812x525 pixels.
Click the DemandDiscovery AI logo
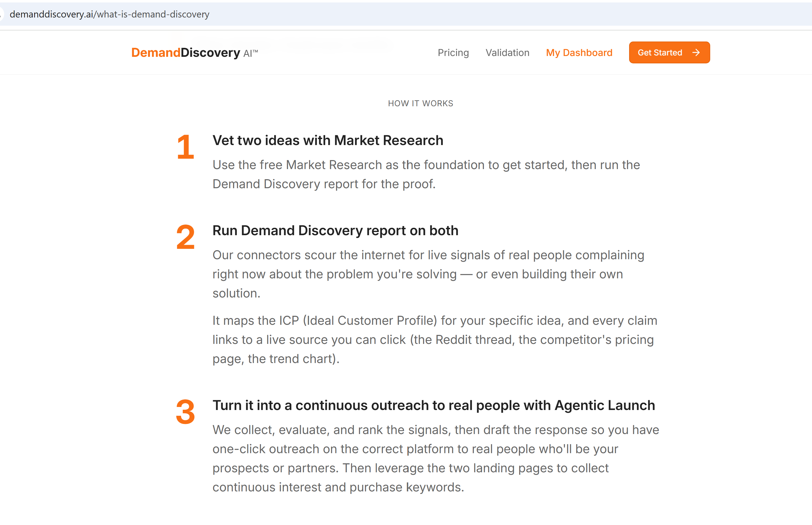point(195,52)
